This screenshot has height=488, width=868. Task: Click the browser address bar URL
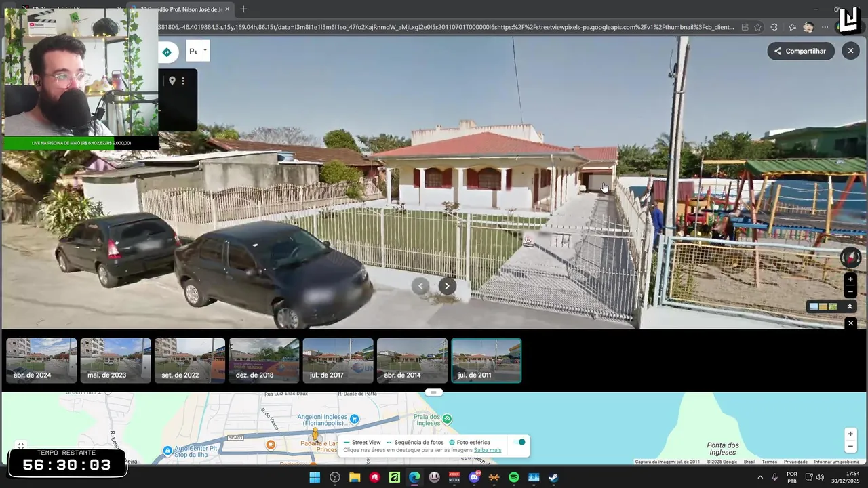446,27
